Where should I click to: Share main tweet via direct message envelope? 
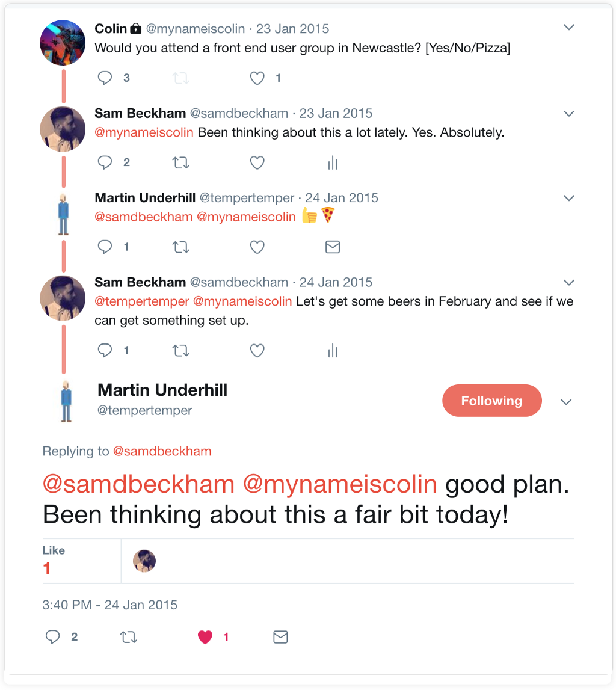[280, 637]
